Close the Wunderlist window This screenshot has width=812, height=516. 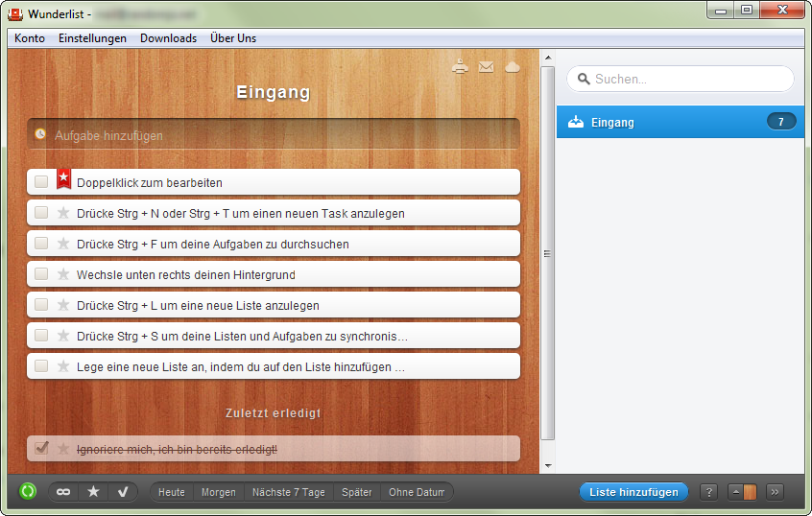[782, 11]
